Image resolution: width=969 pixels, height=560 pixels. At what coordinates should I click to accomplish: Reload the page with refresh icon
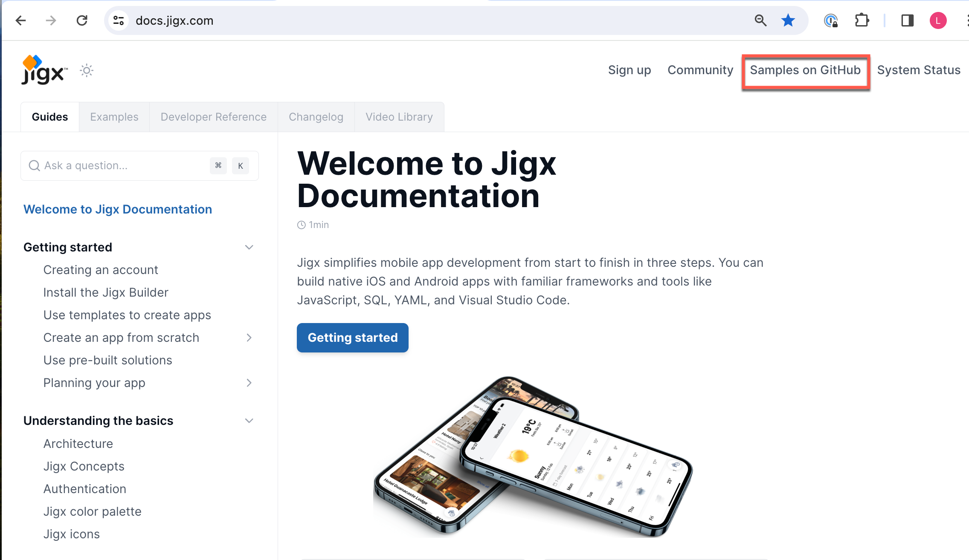pos(82,20)
